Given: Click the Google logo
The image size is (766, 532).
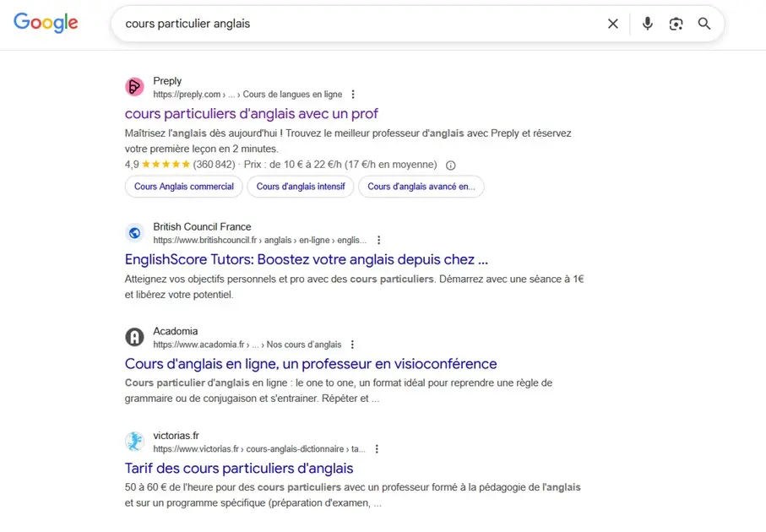Looking at the screenshot, I should click(x=45, y=23).
